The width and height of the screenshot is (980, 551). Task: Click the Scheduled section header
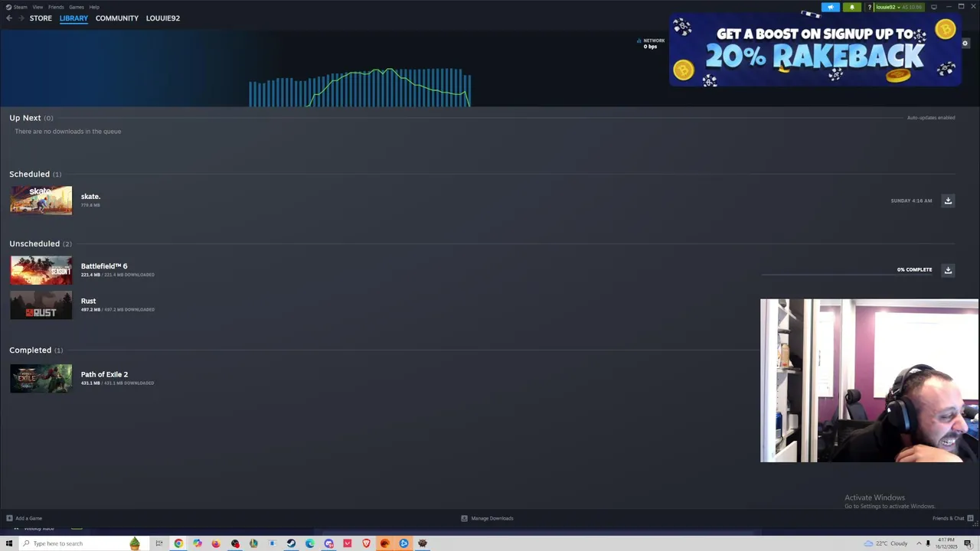(x=35, y=174)
